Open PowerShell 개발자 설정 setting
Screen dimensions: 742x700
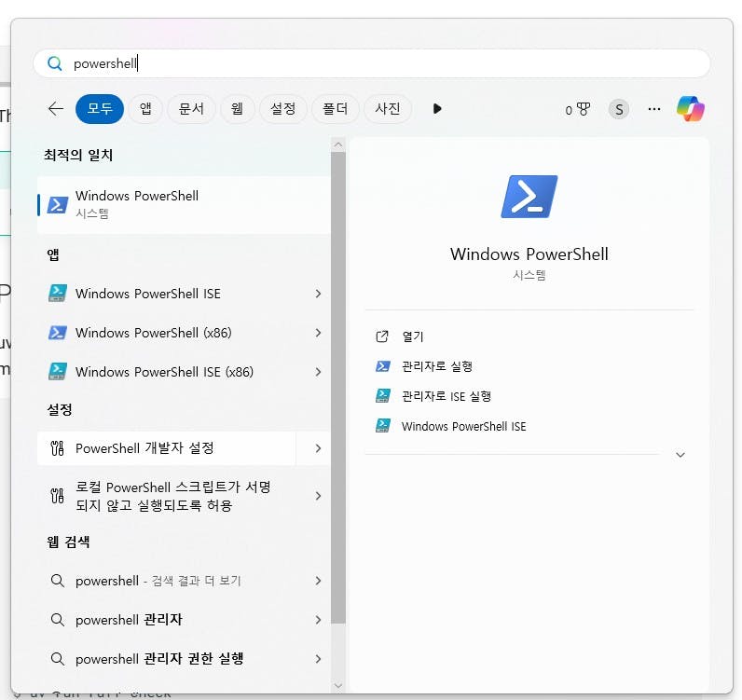click(167, 447)
